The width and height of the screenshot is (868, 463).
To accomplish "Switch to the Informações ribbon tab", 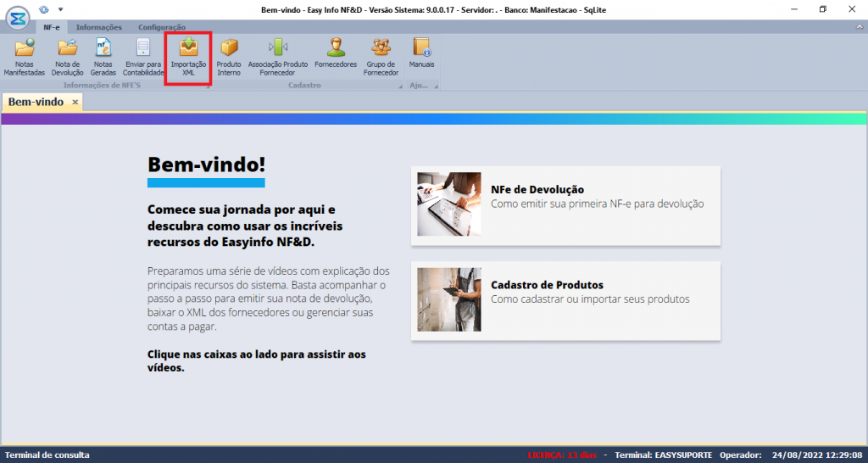I will click(98, 27).
